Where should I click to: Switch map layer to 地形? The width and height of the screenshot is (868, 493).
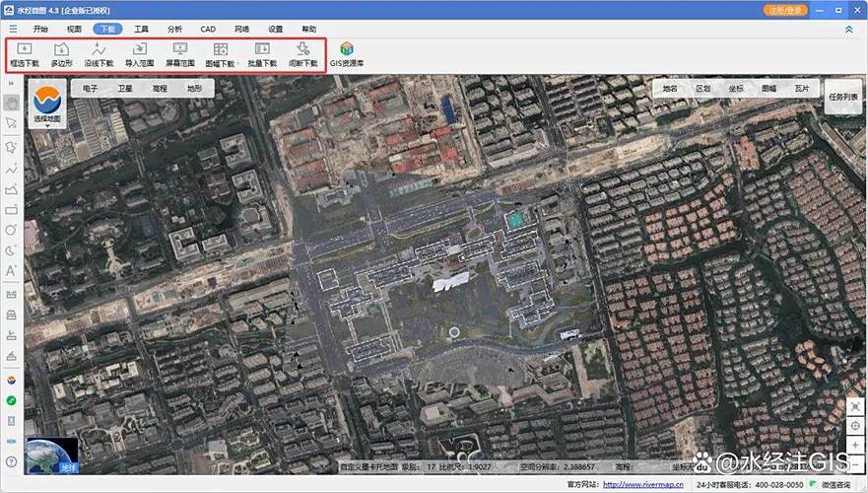click(x=194, y=88)
